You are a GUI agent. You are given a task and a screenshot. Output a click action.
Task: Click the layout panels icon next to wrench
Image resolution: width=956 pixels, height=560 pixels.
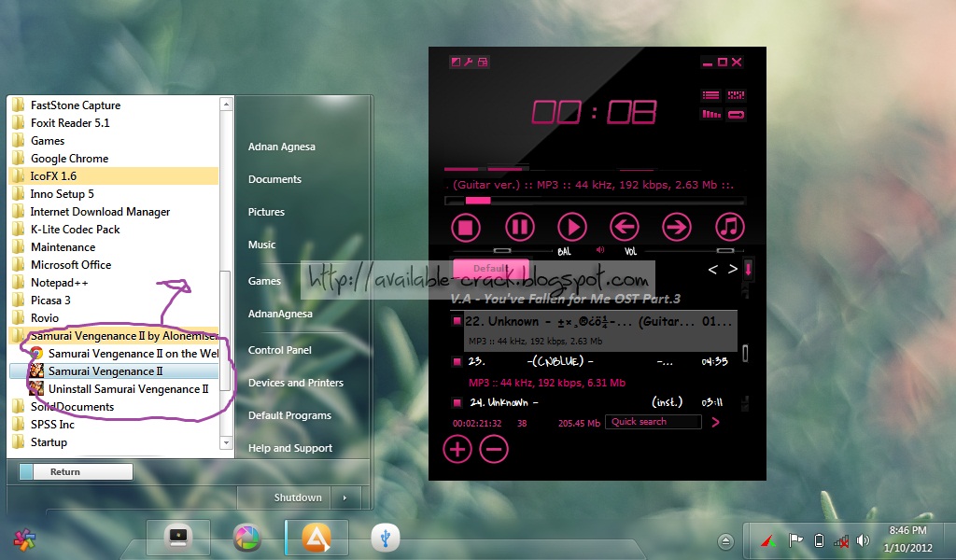point(483,62)
